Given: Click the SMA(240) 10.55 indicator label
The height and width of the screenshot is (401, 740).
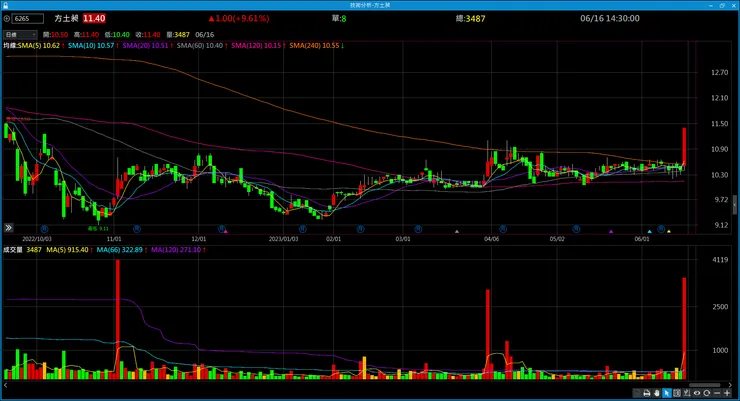Looking at the screenshot, I should pyautogui.click(x=314, y=46).
